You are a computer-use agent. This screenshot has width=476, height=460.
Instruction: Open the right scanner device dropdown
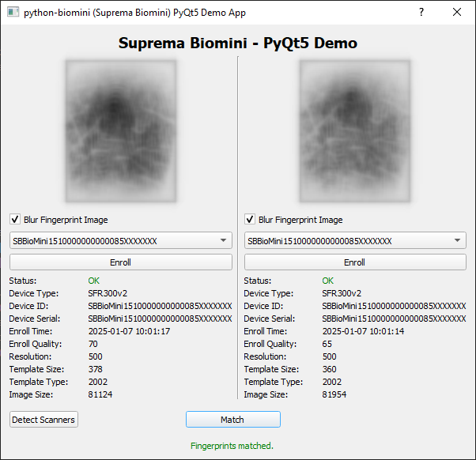[355, 240]
